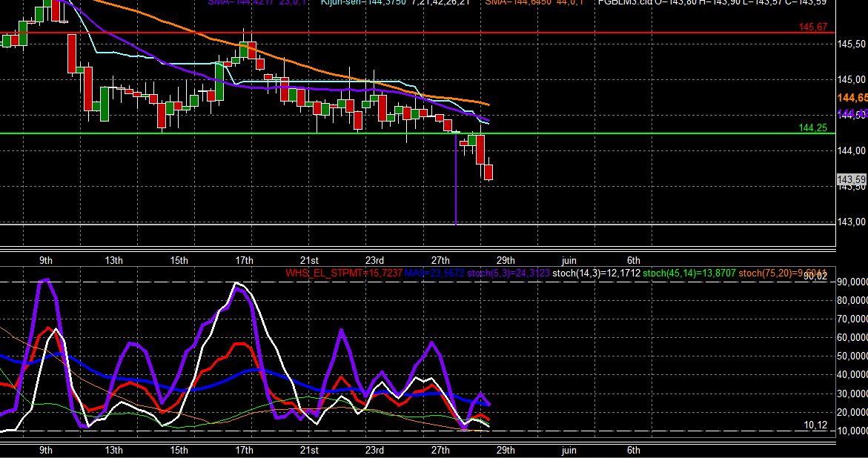Click the juin label on bottom time axis

pos(569,450)
